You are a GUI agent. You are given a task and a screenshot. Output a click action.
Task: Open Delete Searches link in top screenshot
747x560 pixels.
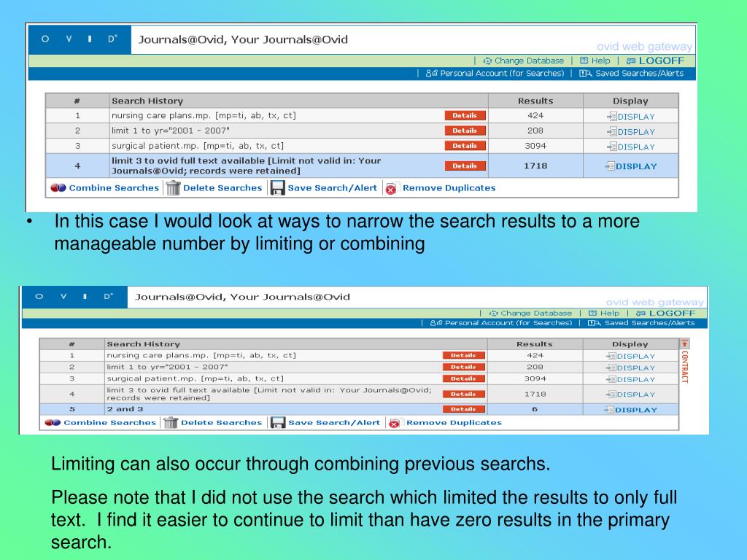(222, 188)
